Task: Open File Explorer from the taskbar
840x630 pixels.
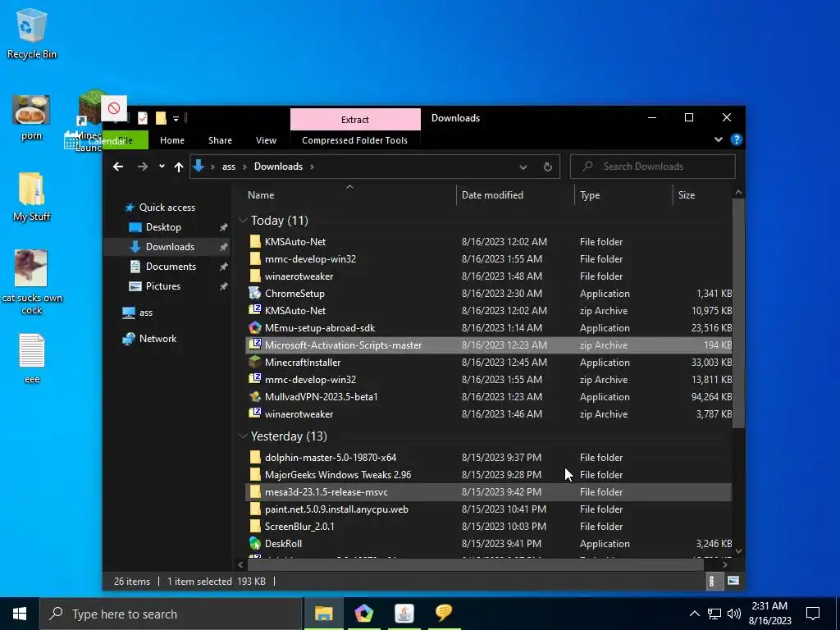Action: [323, 614]
